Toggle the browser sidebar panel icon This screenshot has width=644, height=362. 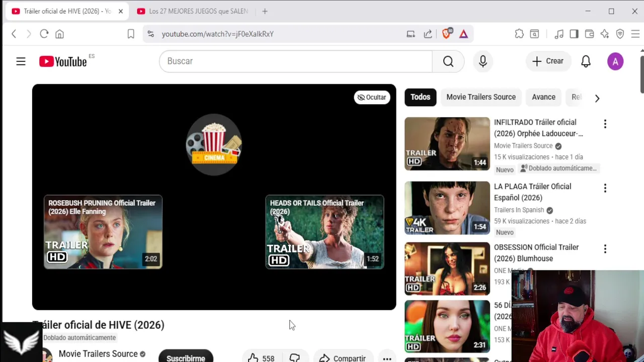click(574, 34)
